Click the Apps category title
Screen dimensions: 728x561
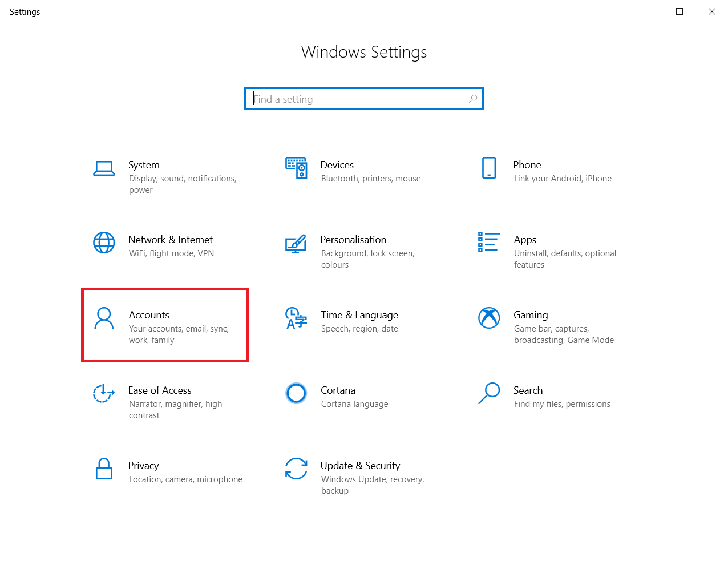[x=525, y=240]
